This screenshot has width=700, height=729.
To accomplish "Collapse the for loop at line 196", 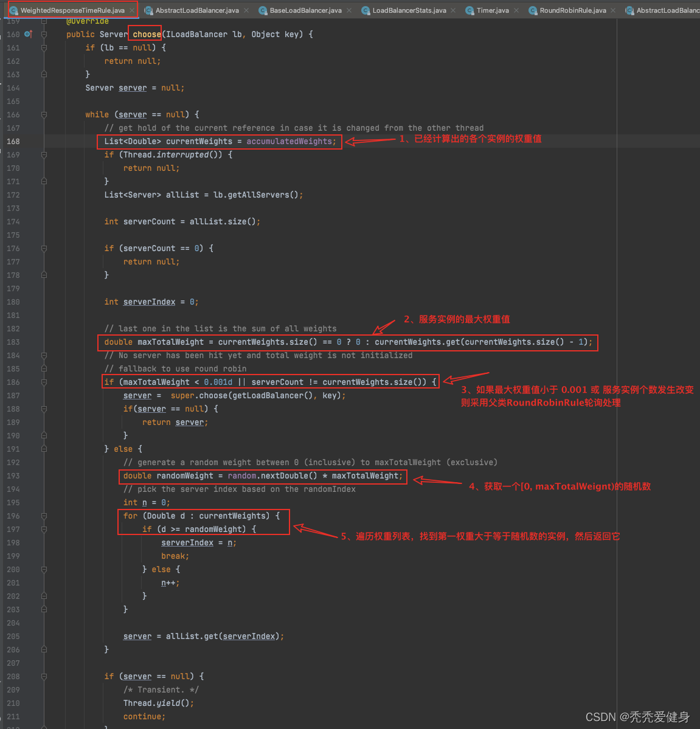I will coord(44,516).
